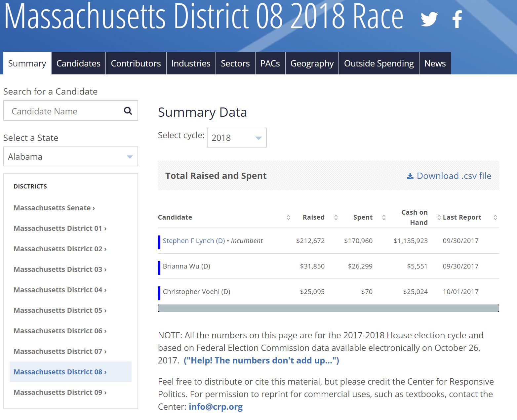This screenshot has width=517, height=420.
Task: Go to Massachusetts Senate race
Action: 54,208
